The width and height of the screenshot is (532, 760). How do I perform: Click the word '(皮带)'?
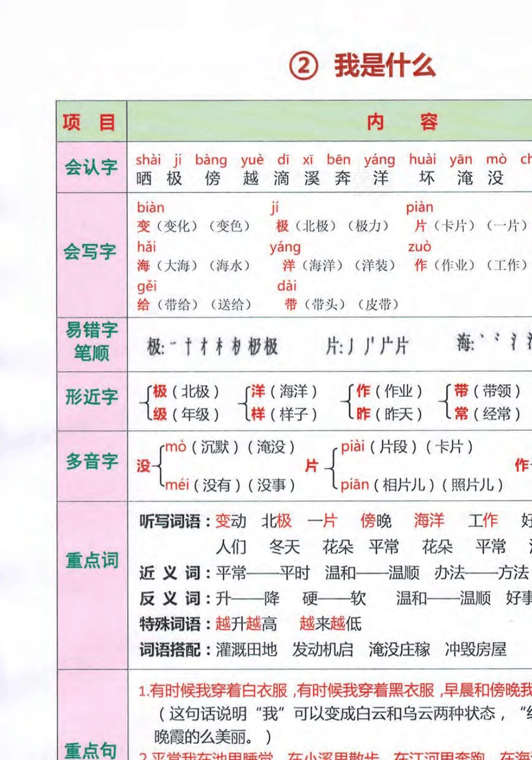pos(378,305)
